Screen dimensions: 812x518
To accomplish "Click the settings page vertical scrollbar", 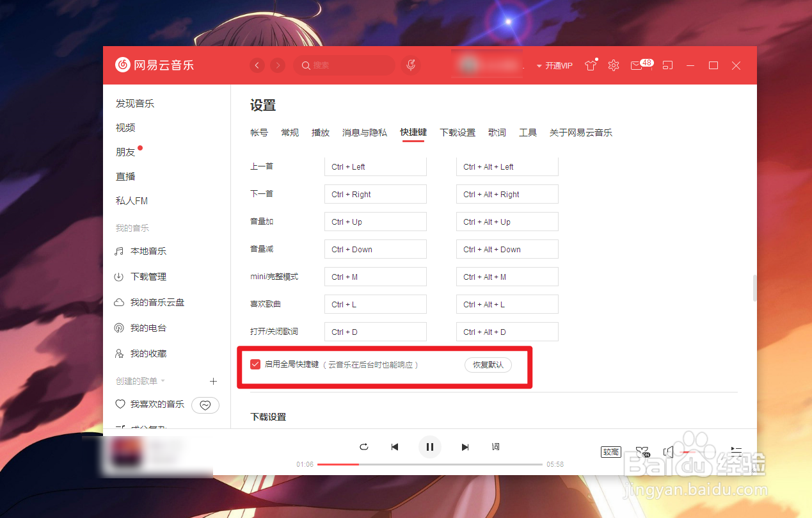I will point(754,288).
